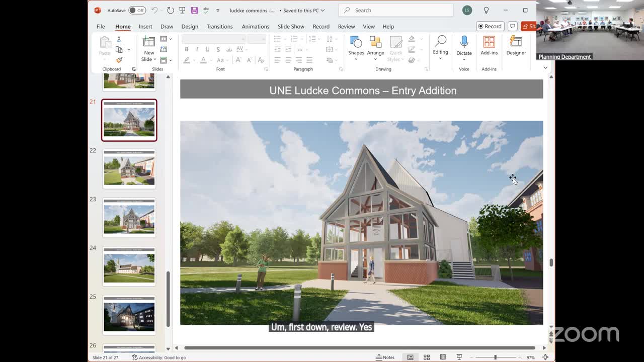The image size is (644, 362).
Task: Switch to Normal view icon
Action: [x=410, y=357]
